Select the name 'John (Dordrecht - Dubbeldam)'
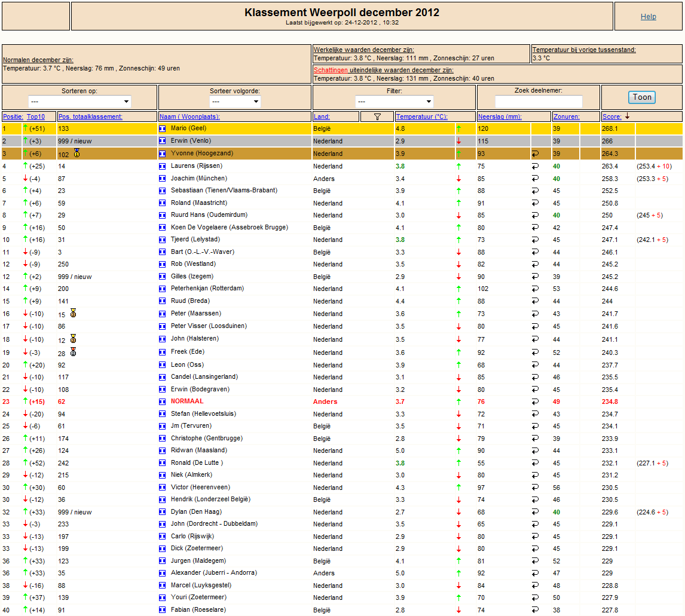The width and height of the screenshot is (685, 616). 214,524
